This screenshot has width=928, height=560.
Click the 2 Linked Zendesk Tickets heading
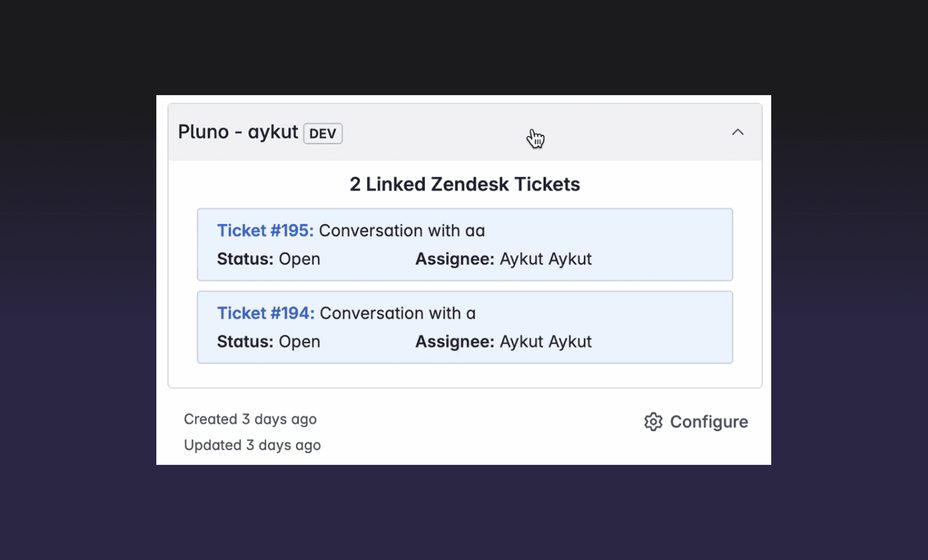point(464,184)
